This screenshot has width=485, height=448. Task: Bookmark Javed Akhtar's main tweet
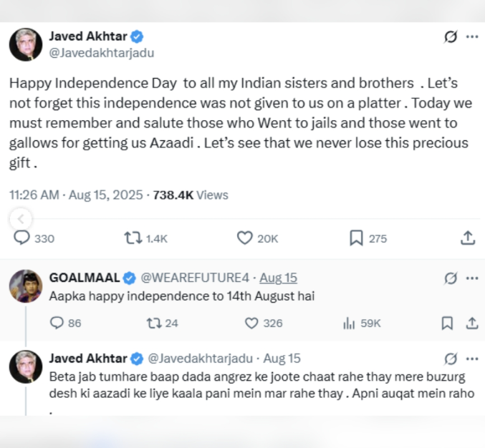click(356, 238)
